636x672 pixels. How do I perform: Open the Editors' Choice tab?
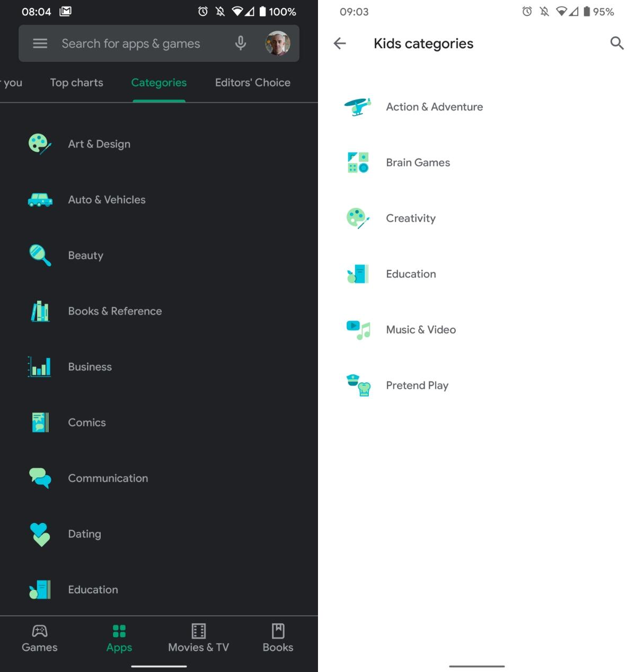click(253, 83)
